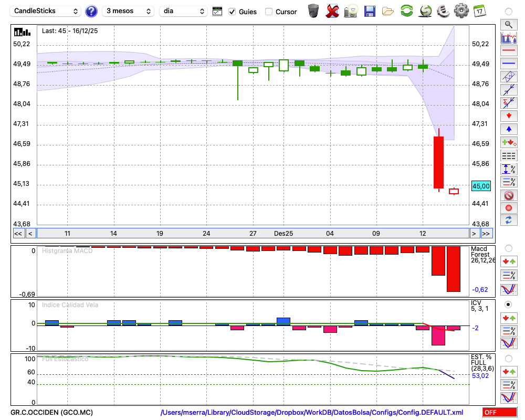The width and height of the screenshot is (525, 420).
Task: Step forward with the > button
Action: pyautogui.click(x=474, y=234)
